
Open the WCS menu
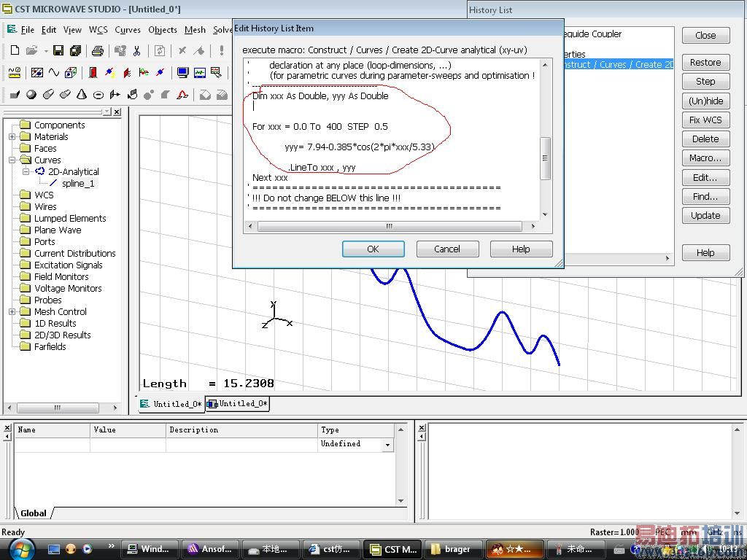(98, 29)
